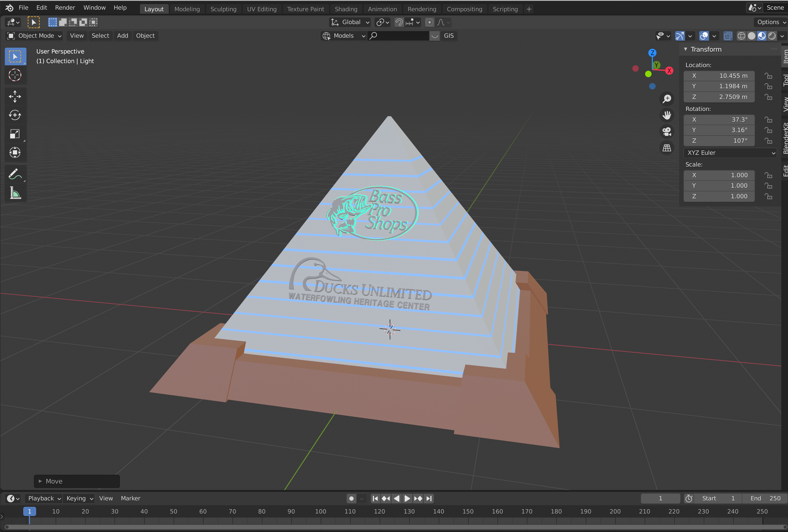Open the File menu
Image resolution: width=788 pixels, height=532 pixels.
tap(23, 8)
